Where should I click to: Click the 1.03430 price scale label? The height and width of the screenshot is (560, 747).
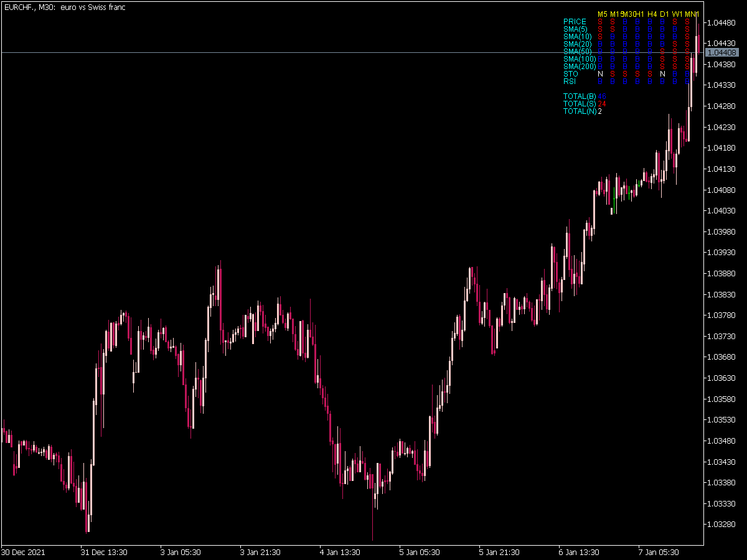coord(720,462)
